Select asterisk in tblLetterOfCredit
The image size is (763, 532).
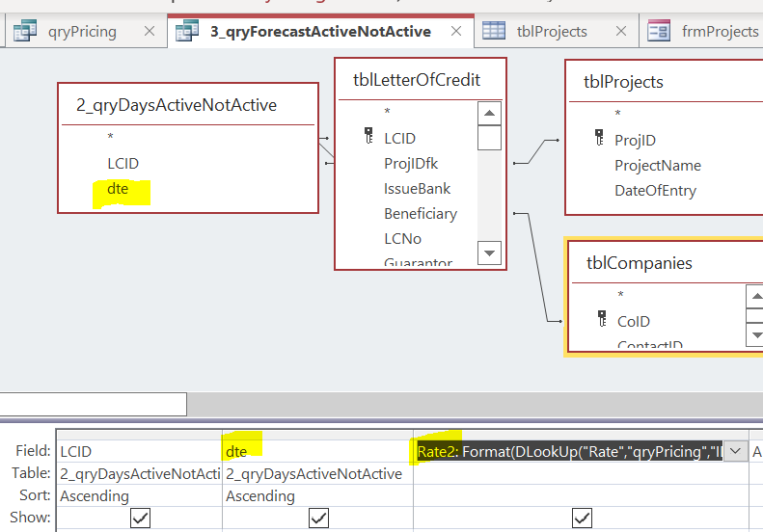(388, 112)
